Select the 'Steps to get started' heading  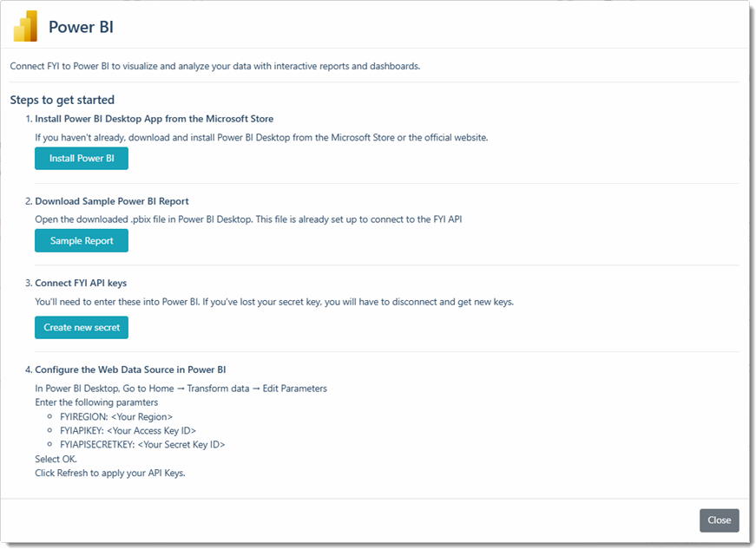pyautogui.click(x=62, y=100)
